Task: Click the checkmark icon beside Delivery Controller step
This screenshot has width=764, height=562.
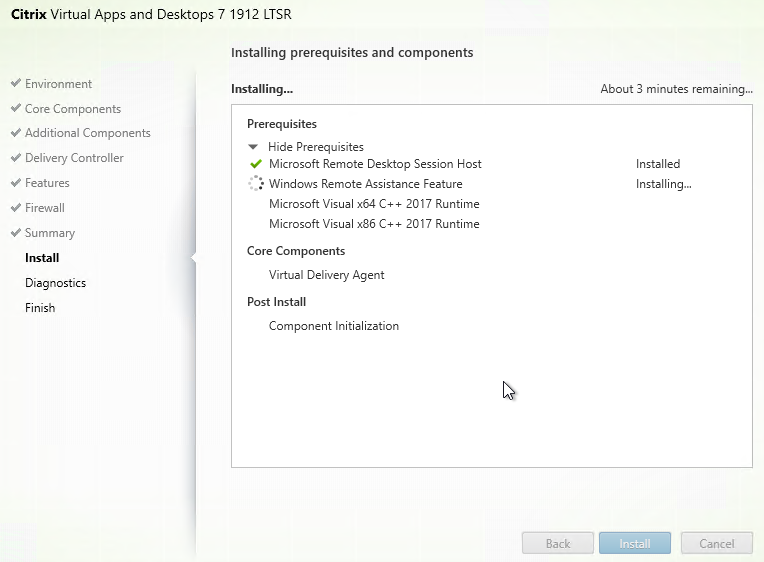Action: (x=15, y=158)
